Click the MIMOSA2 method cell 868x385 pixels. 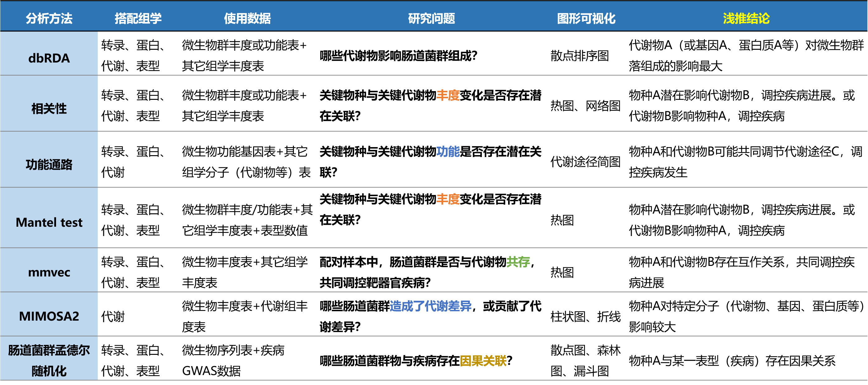50,316
